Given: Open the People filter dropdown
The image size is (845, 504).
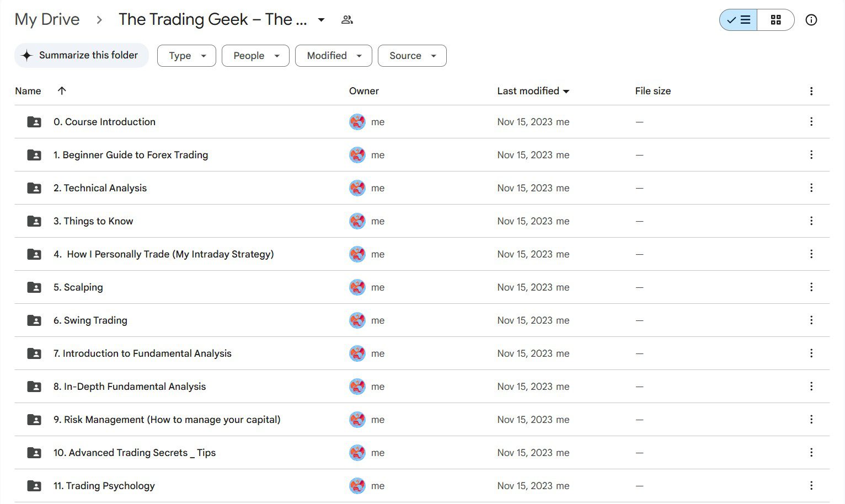Looking at the screenshot, I should 255,56.
